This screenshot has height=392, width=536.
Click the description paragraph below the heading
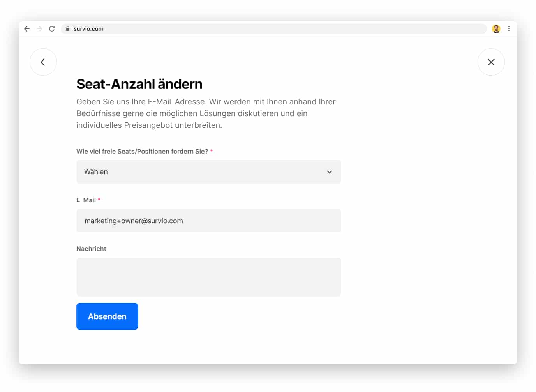[x=206, y=113]
